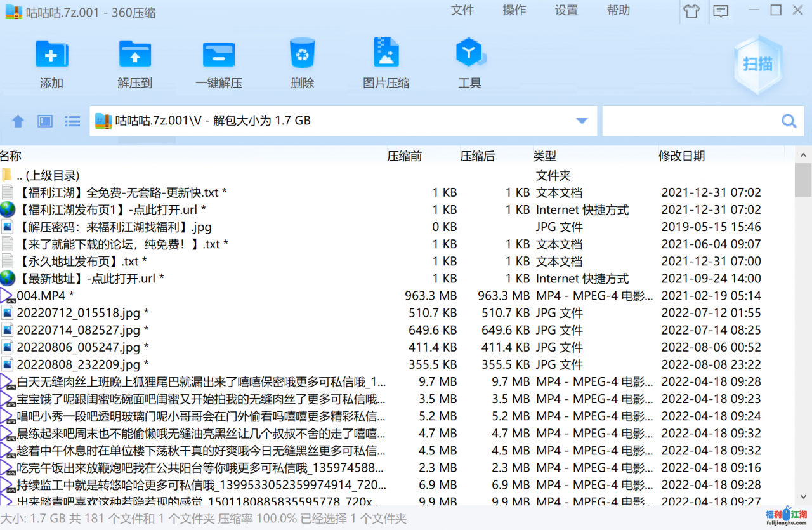The width and height of the screenshot is (812, 530).
Task: Open the 工具 (Tools) toolbar icon
Action: 469,55
